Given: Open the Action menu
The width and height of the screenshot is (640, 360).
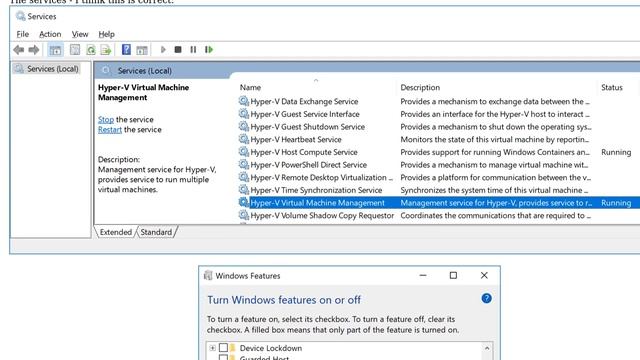Looking at the screenshot, I should [x=50, y=34].
